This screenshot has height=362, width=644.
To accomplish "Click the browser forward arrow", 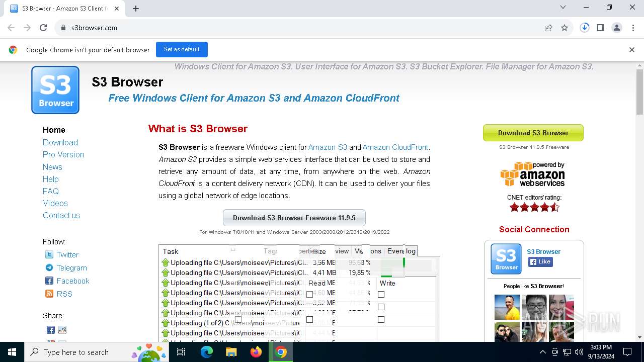I will (27, 28).
